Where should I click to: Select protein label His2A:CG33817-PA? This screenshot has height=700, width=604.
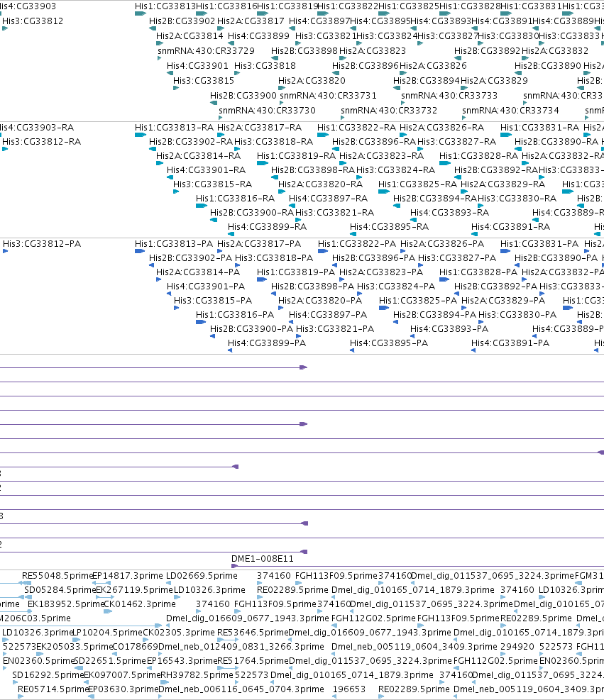coord(259,244)
